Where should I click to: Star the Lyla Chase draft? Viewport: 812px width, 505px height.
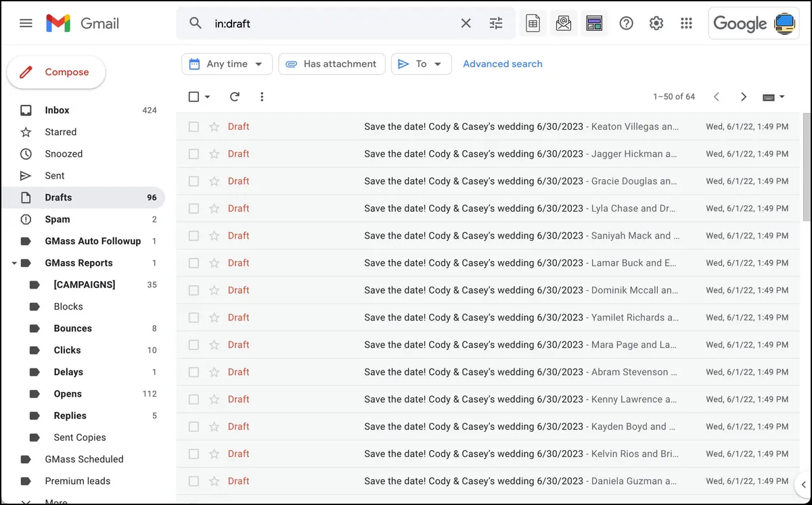214,208
